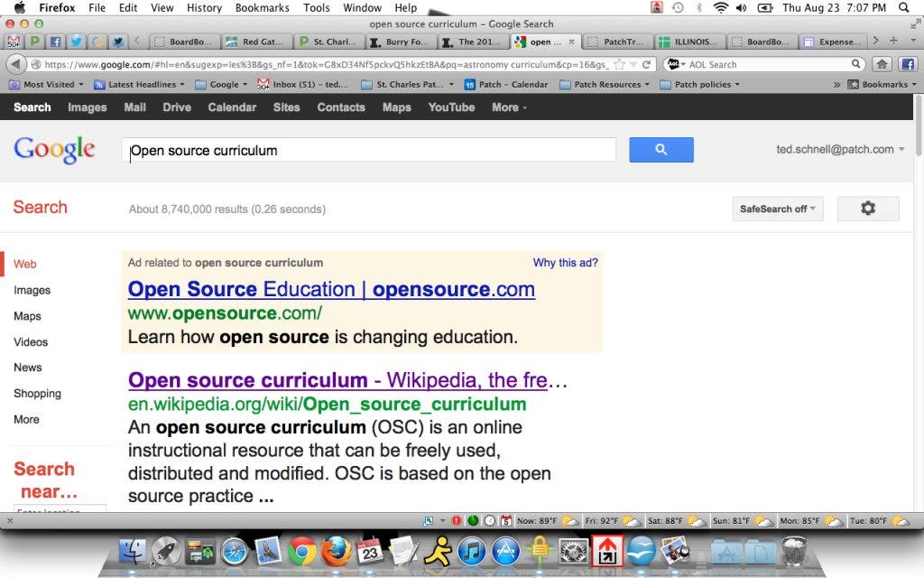The height and width of the screenshot is (578, 924).
Task: Open the ted.schnell@patch.com account dropdown
Action: pyautogui.click(x=840, y=149)
